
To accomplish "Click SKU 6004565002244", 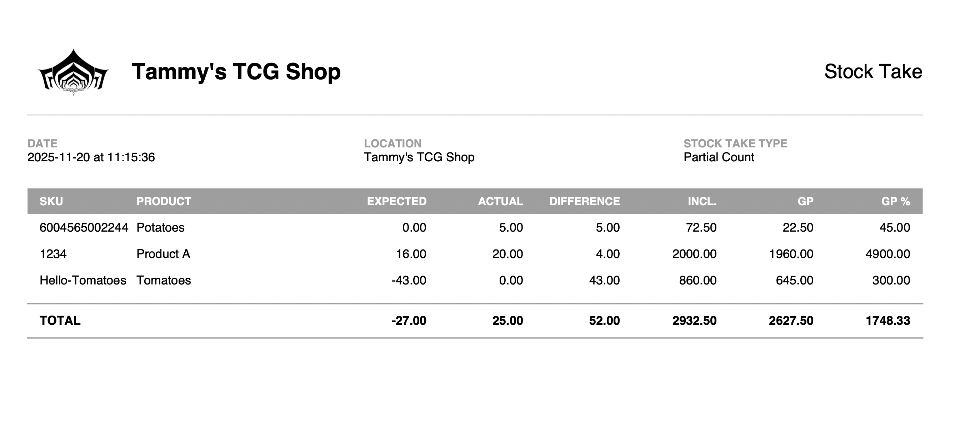I will pyautogui.click(x=84, y=227).
